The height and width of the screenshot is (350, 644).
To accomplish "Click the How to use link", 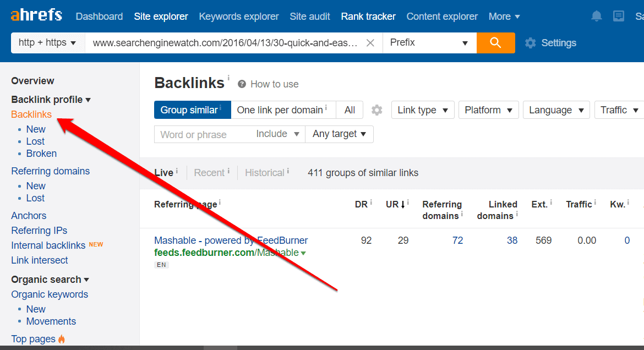I will coord(274,84).
